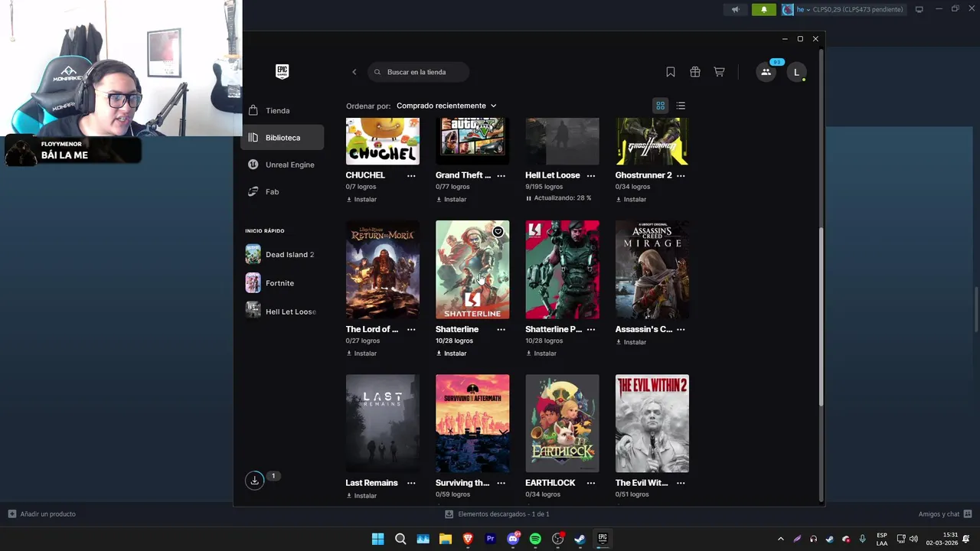Install Shatterline
980x551 pixels.
pos(451,354)
